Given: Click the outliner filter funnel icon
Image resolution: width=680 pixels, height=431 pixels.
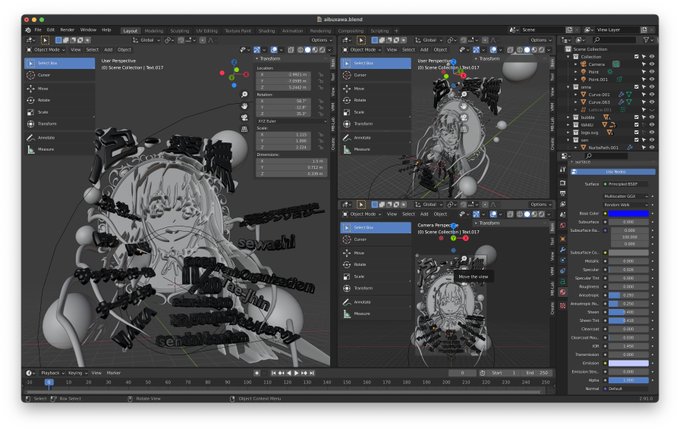Looking at the screenshot, I should (646, 40).
